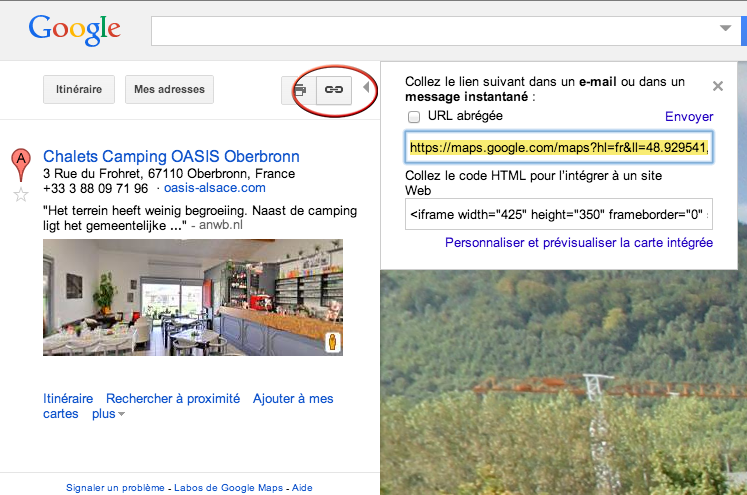The width and height of the screenshot is (747, 495).
Task: Click Rechercher à proximité link
Action: point(173,398)
